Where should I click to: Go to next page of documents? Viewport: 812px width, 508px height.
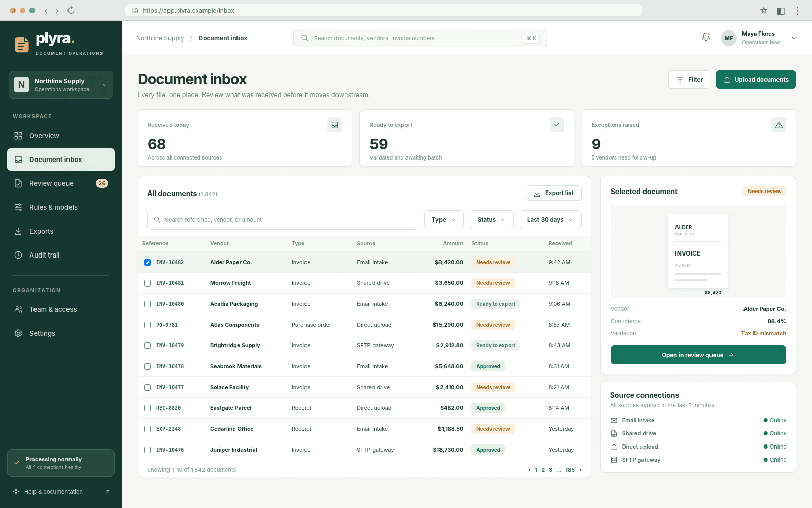tap(580, 470)
